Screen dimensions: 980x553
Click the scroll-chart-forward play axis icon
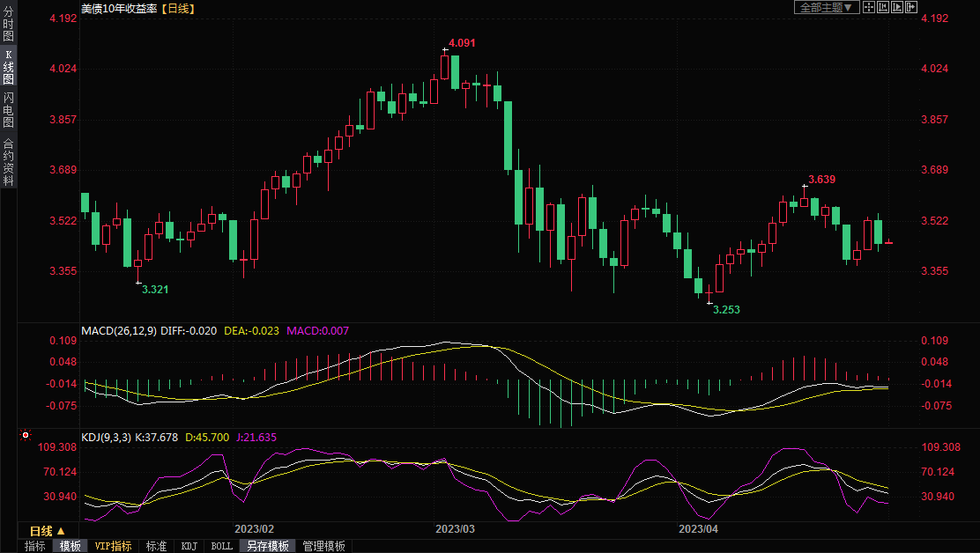point(897,7)
